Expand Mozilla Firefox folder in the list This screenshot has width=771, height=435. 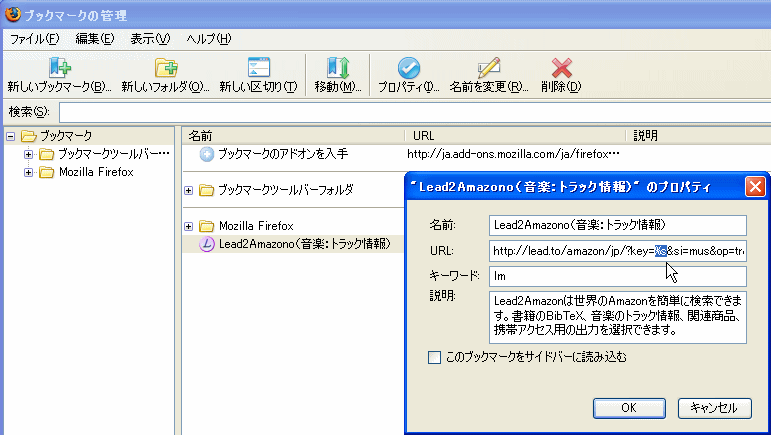tap(188, 226)
